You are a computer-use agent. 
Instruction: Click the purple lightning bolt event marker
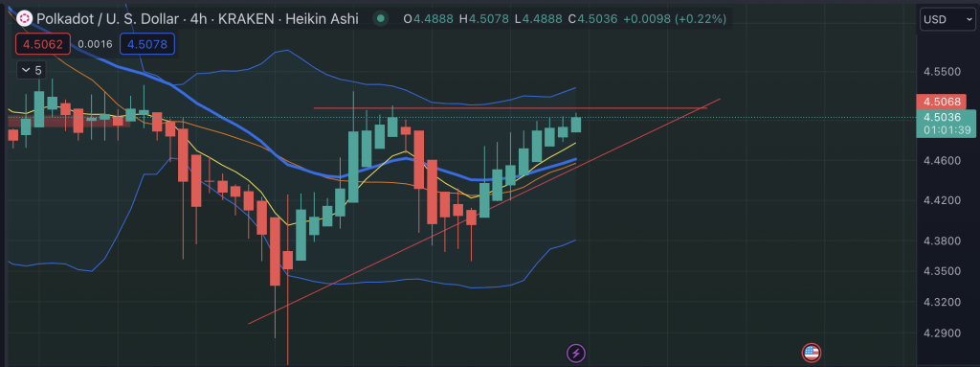pyautogui.click(x=575, y=353)
